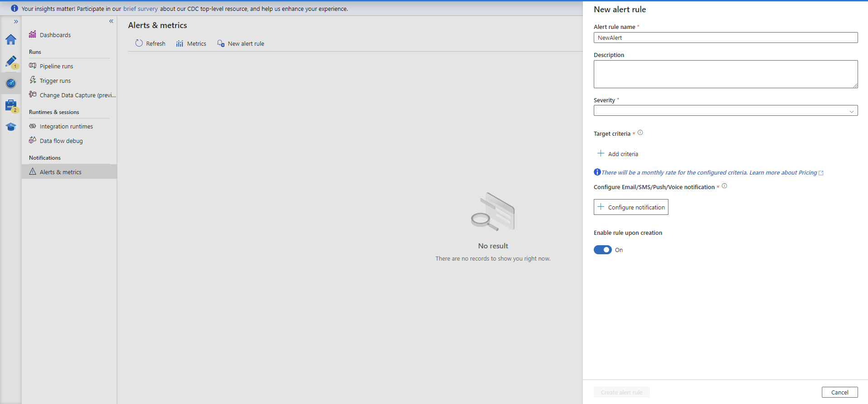868x404 pixels.
Task: Open Metrics from the toolbar
Action: click(191, 44)
